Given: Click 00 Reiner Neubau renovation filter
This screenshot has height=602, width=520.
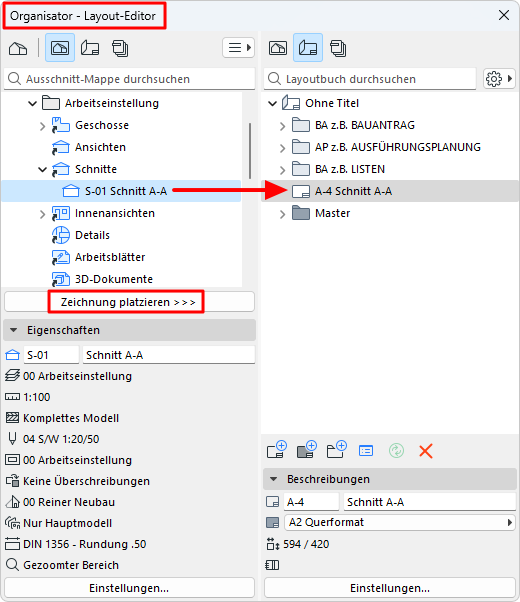Looking at the screenshot, I should pyautogui.click(x=69, y=502).
